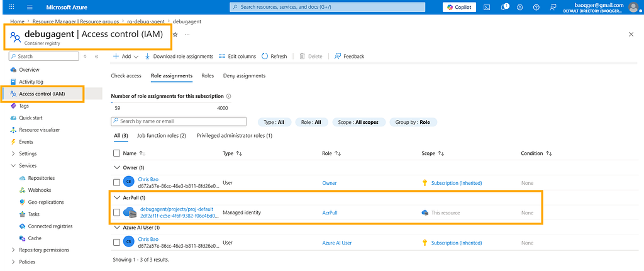Favorite the resource with the star icon

175,35
